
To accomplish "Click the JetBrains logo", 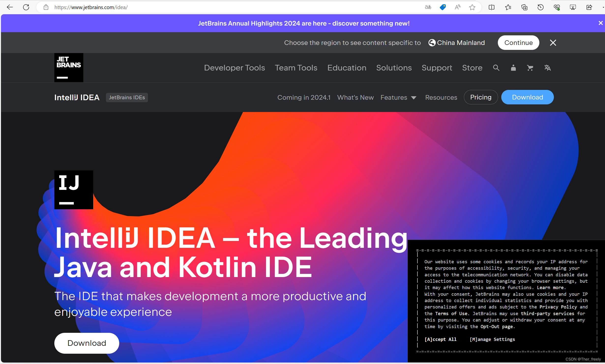I will click(69, 68).
